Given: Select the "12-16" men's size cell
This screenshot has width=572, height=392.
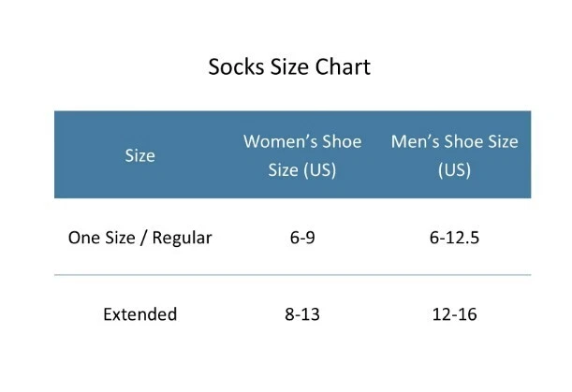Looking at the screenshot, I should click(454, 314).
